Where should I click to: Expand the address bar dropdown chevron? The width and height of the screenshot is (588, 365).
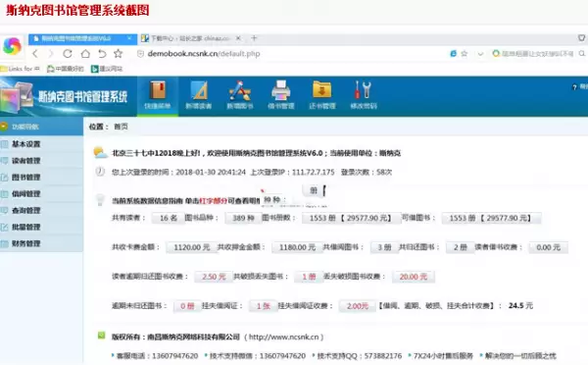click(480, 54)
